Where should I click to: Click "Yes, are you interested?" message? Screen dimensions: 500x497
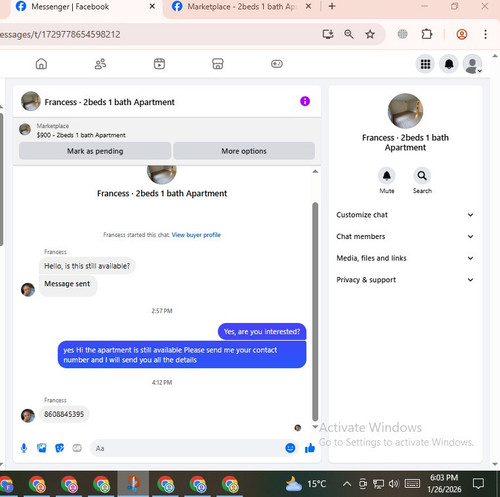pos(262,332)
